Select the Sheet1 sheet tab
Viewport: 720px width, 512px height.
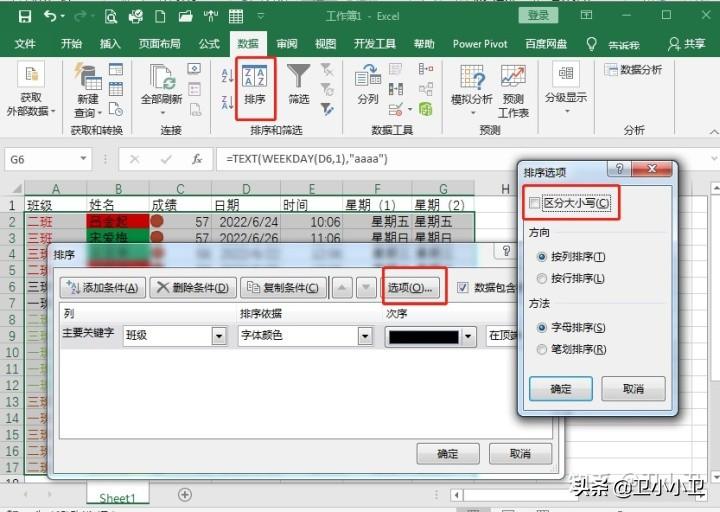(x=118, y=498)
